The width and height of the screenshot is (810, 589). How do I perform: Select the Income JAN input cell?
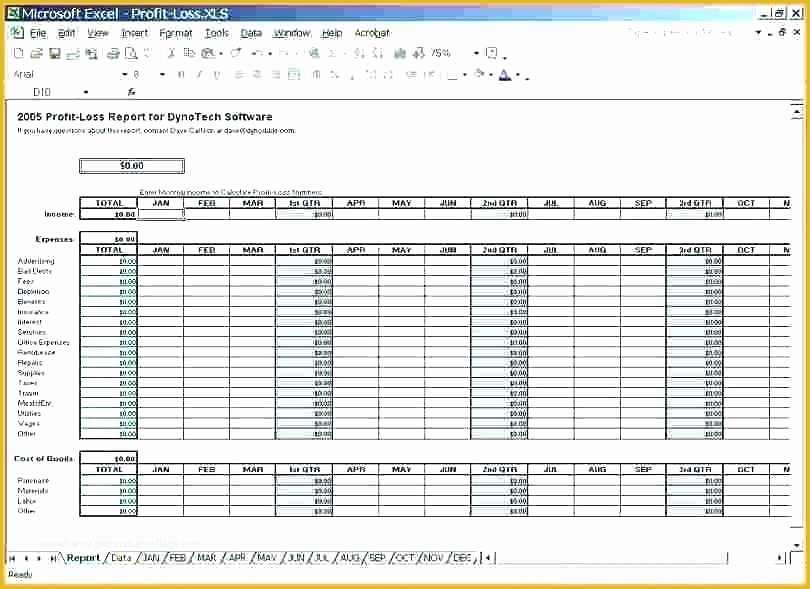(161, 214)
